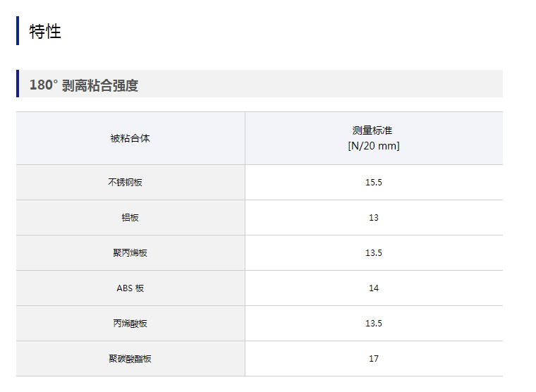Click the 测量标准 column header label
The width and height of the screenshot is (536, 392).
point(373,130)
